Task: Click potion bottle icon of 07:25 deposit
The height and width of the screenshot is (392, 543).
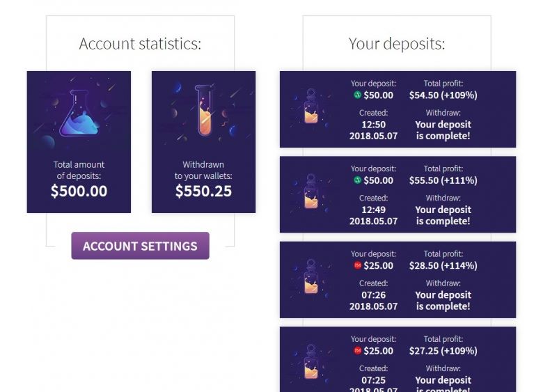Action: coord(311,361)
